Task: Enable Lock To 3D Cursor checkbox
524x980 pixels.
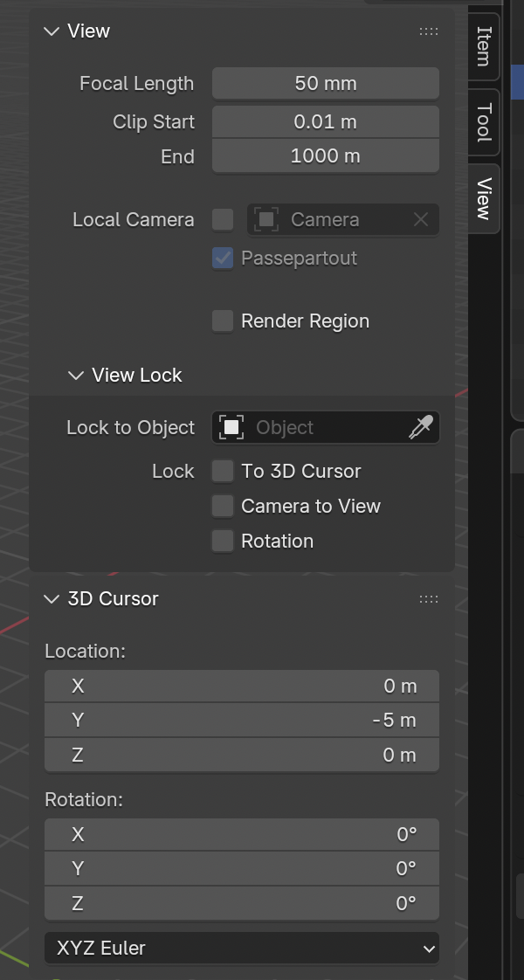Action: point(224,472)
